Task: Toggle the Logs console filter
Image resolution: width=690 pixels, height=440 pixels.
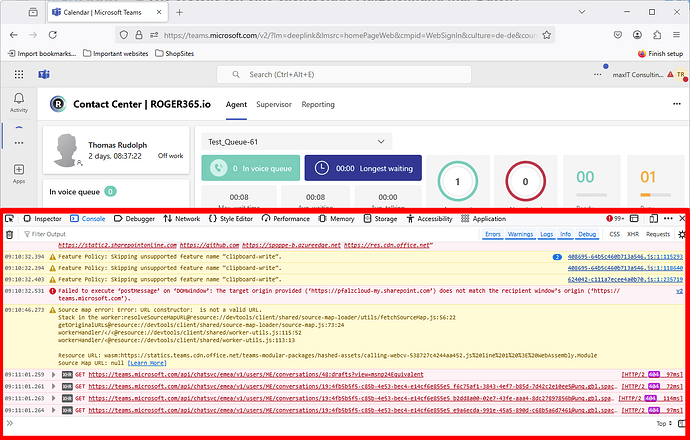Action: (547, 235)
